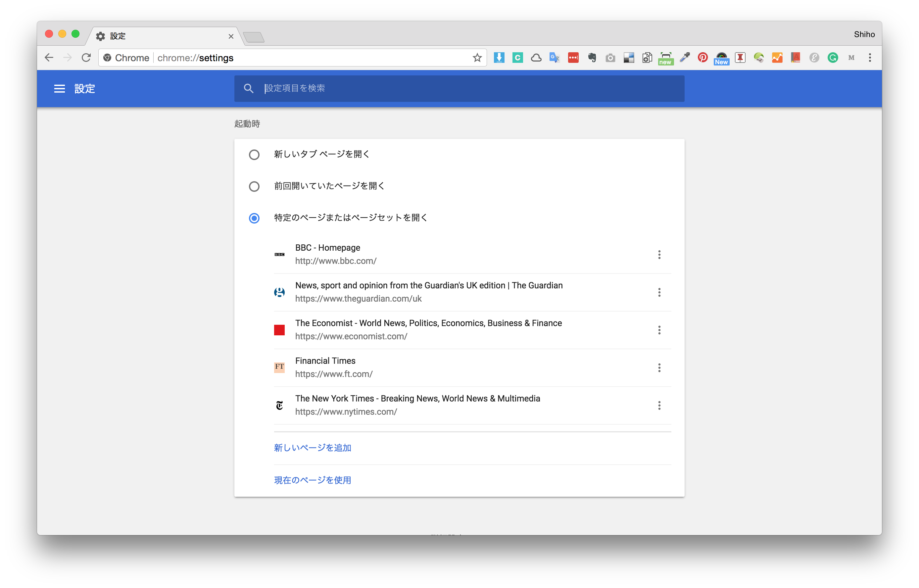Select 新しいタブ ページを開く radio option
The height and width of the screenshot is (588, 919).
tap(254, 155)
